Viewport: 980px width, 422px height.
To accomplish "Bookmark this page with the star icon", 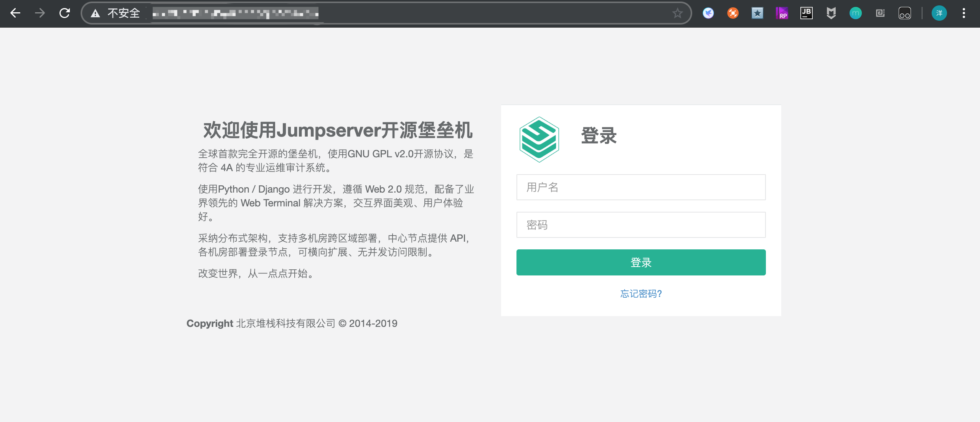I will (x=677, y=13).
